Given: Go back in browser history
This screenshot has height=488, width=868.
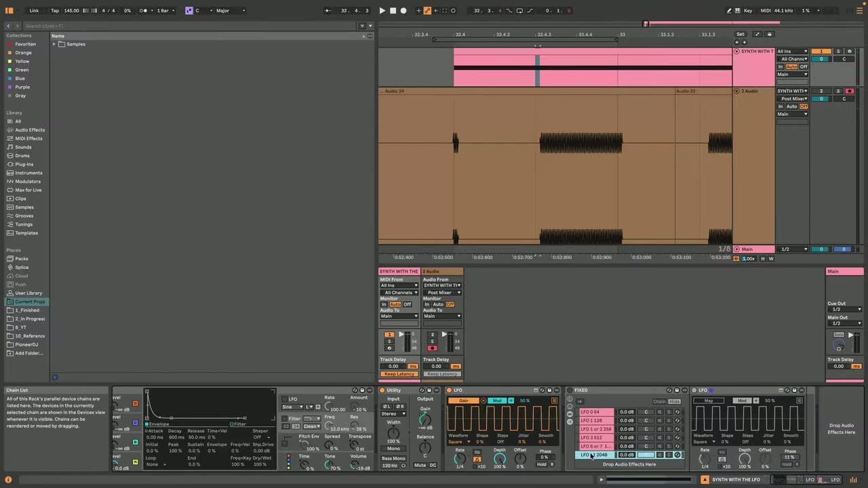Looking at the screenshot, I should 9,26.
